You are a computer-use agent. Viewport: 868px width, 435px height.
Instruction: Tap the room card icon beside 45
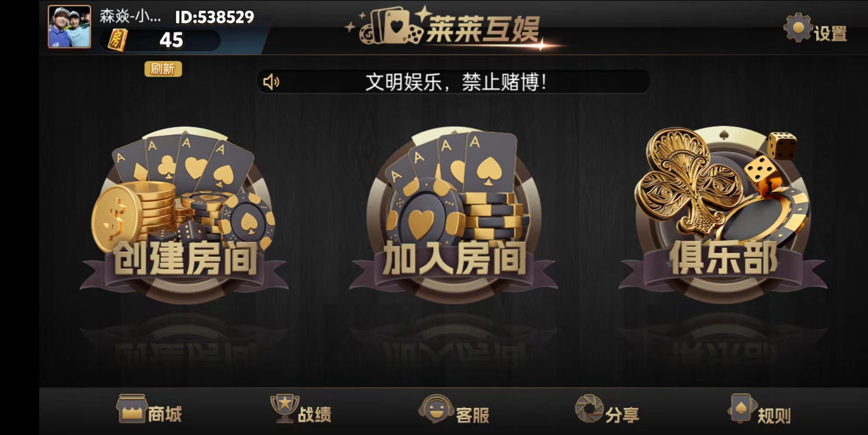pyautogui.click(x=118, y=40)
